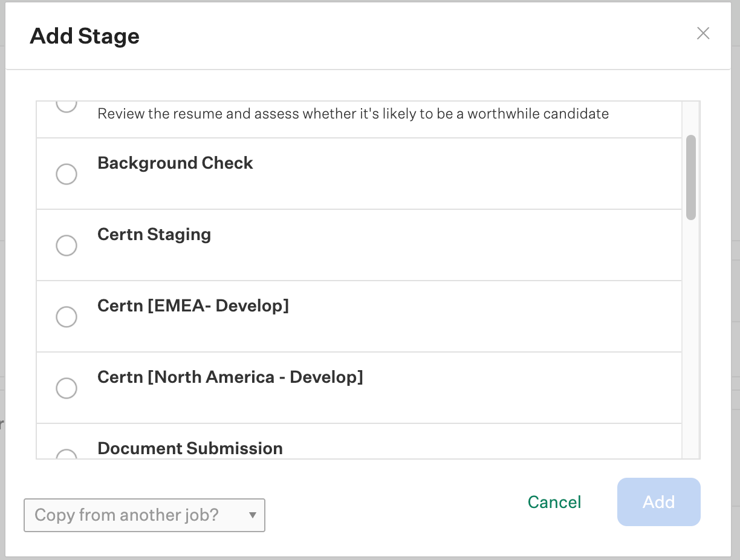The image size is (740, 560).
Task: Click the resume review description text
Action: (352, 114)
